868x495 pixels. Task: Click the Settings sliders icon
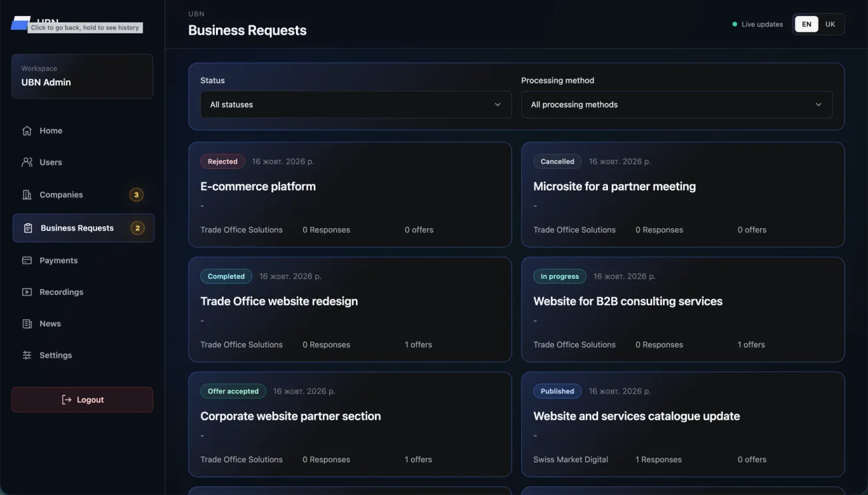coord(27,356)
